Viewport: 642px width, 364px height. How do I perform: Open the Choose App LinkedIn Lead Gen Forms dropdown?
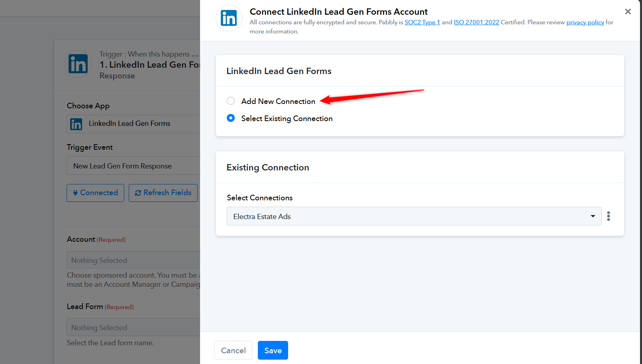(x=133, y=124)
